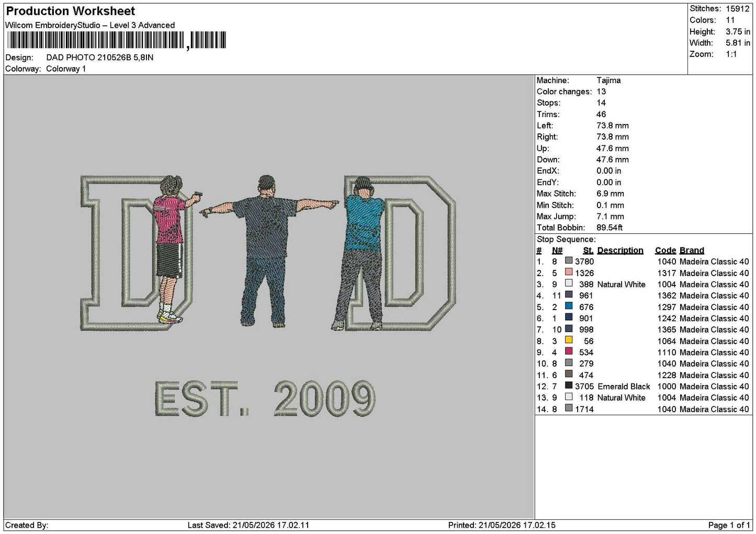Click the stop 11 brown swatch beside 474
Viewport: 756px width, 534px height.
(x=569, y=374)
